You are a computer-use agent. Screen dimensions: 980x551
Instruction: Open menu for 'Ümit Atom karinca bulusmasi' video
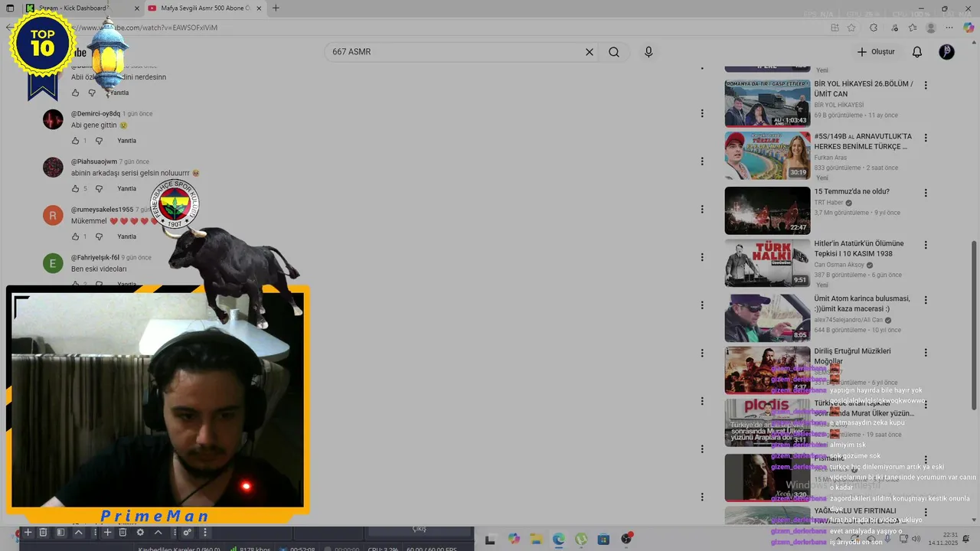[926, 300]
